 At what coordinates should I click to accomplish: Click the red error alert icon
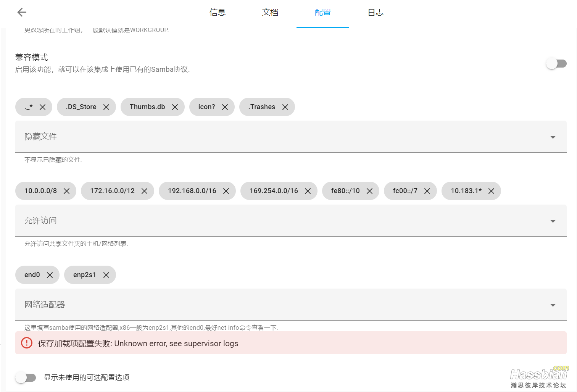pyautogui.click(x=27, y=343)
